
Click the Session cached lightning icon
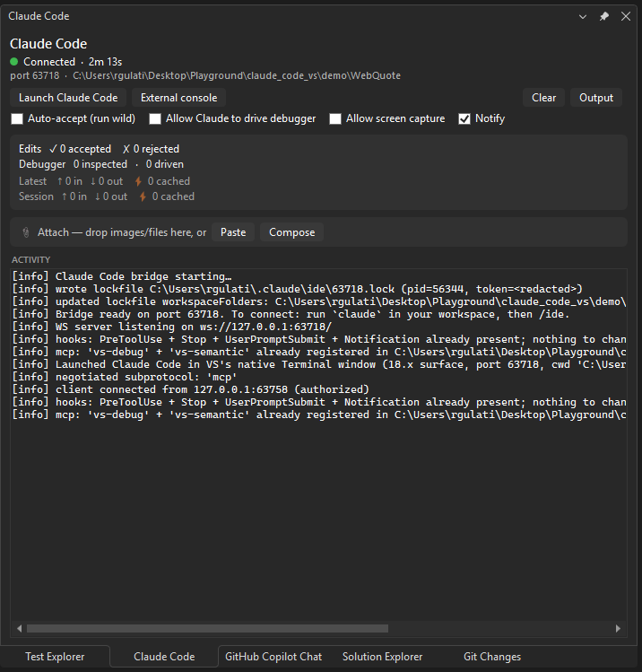point(143,196)
